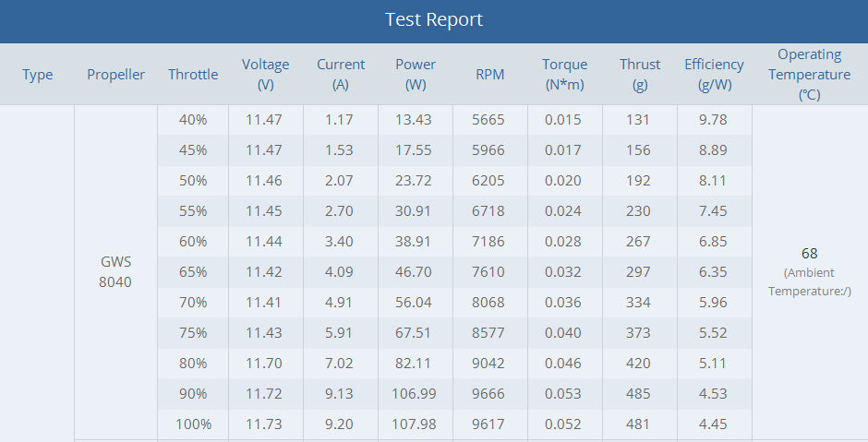This screenshot has height=442, width=868.
Task: Click the Efficiency (g/W) column header
Action: pos(714,74)
